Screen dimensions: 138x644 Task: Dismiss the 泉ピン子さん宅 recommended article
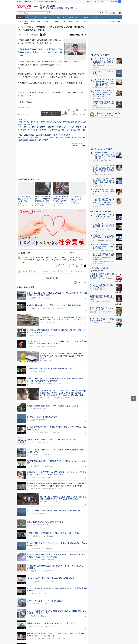pos(86,298)
